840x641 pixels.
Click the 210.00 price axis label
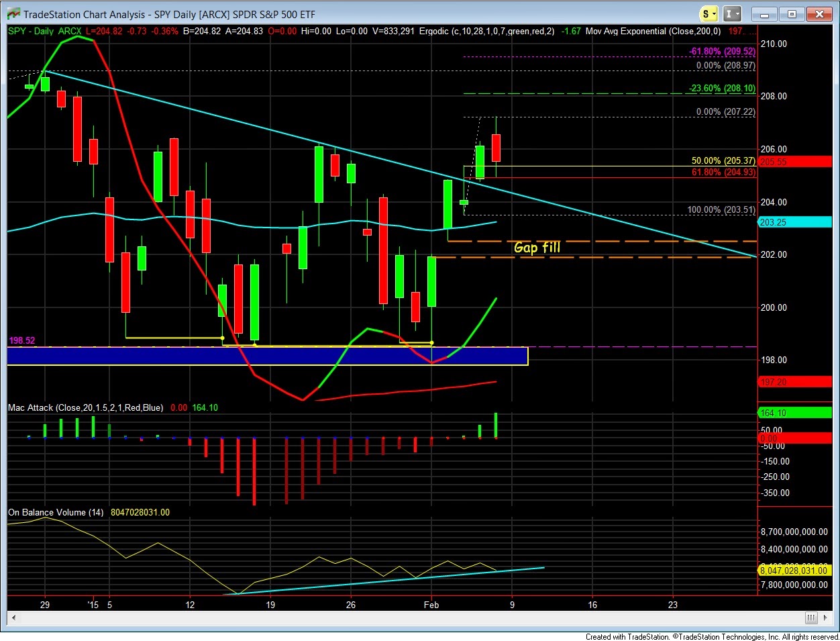pos(774,44)
